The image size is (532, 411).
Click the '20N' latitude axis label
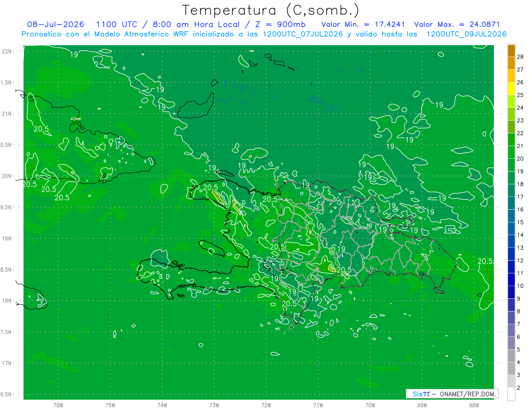tap(6, 176)
